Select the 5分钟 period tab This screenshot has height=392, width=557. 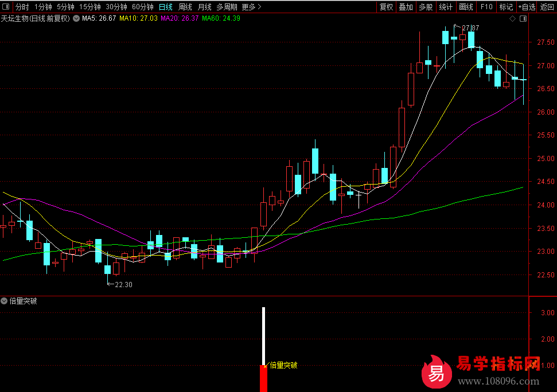pos(65,7)
